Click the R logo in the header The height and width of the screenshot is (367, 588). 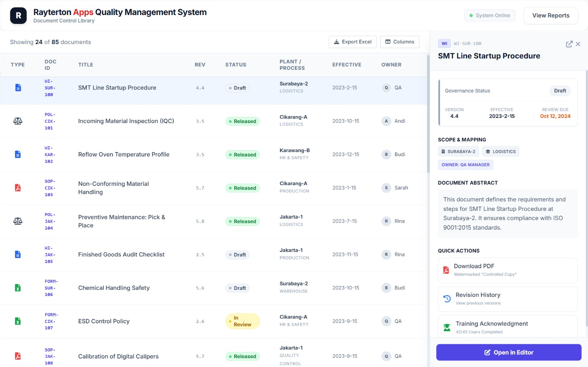click(x=18, y=16)
